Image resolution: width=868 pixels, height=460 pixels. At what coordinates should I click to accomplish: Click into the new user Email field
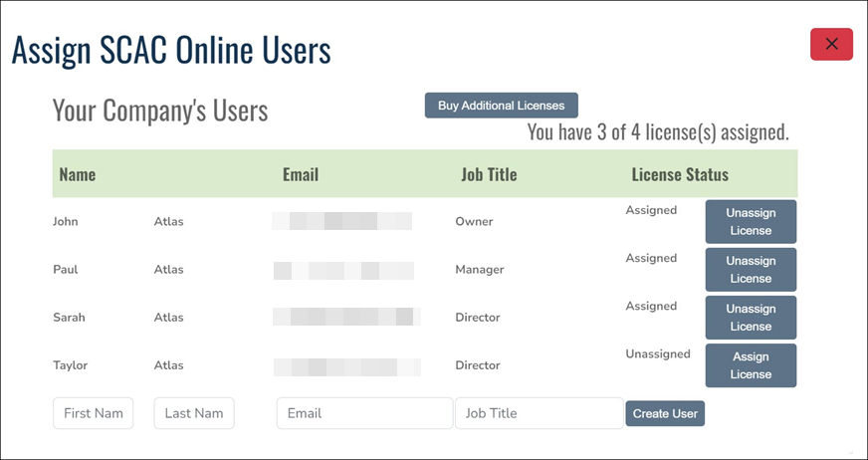coord(364,413)
